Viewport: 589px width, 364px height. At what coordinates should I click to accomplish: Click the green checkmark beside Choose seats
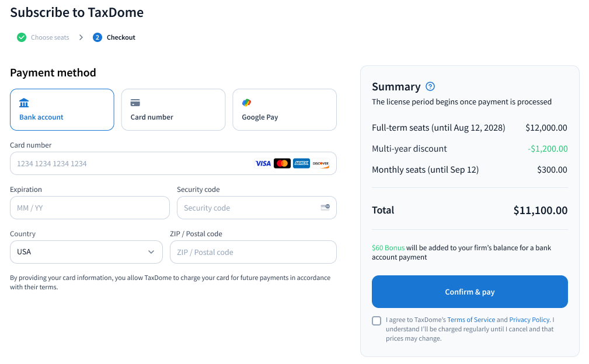pos(22,37)
